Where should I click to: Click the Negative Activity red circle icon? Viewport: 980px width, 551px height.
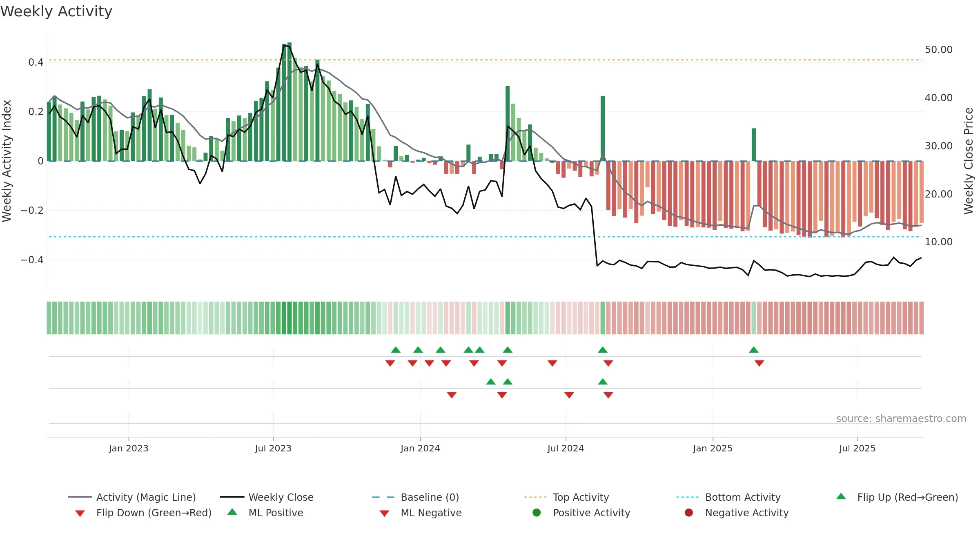(689, 513)
